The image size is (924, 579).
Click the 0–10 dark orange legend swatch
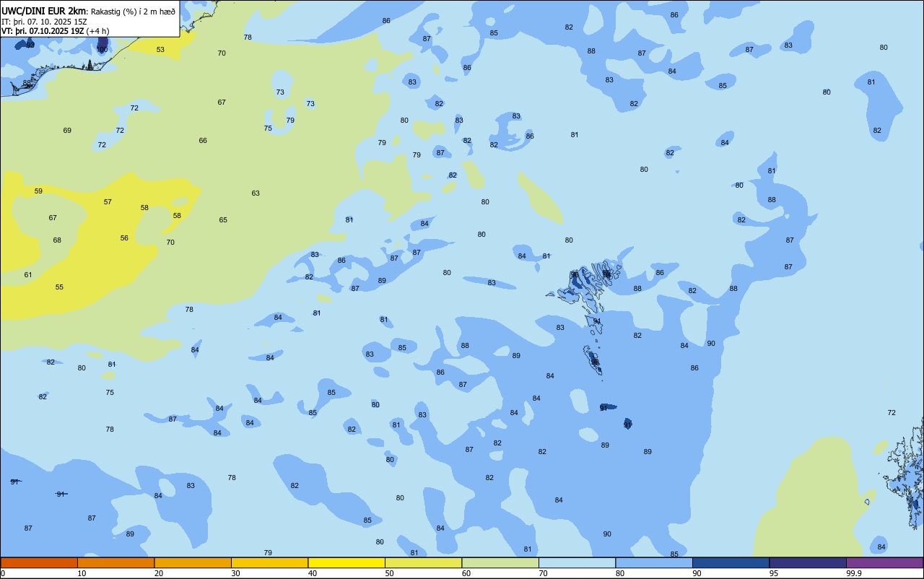(39, 562)
